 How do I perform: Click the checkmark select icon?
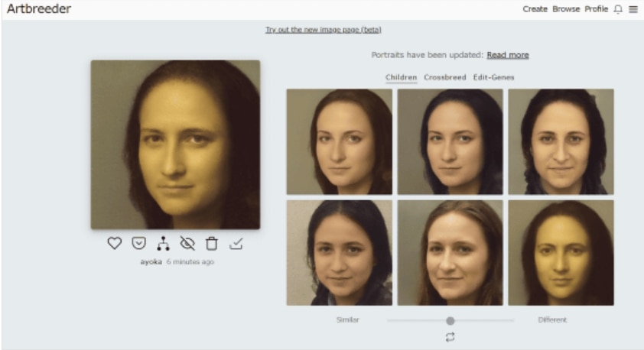point(236,244)
